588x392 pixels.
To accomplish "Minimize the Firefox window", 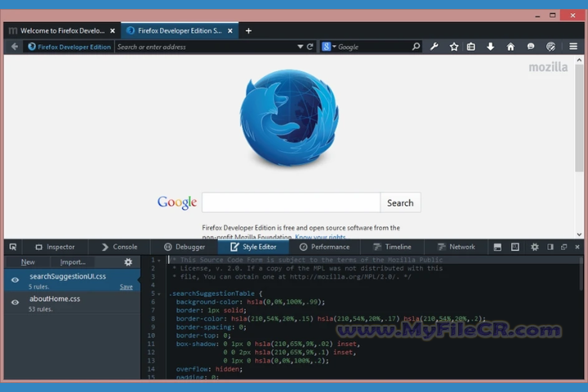I will tap(537, 16).
